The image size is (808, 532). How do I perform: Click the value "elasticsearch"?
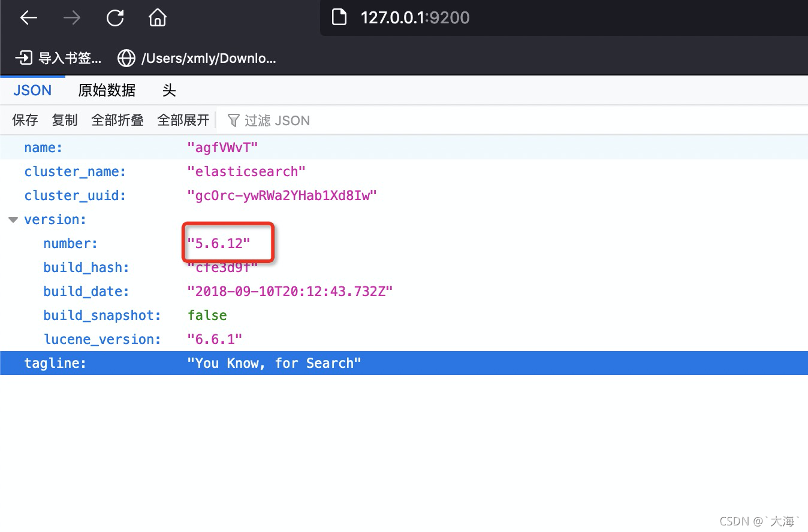point(246,171)
